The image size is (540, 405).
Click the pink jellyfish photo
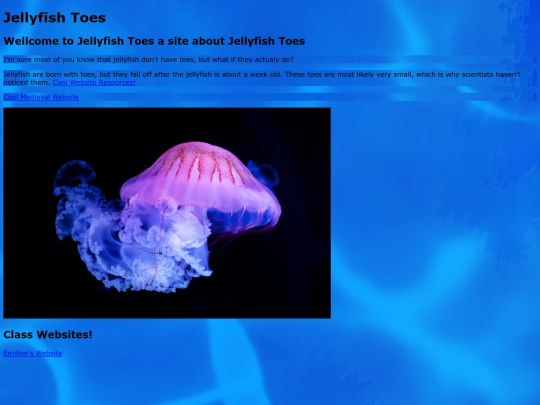[x=167, y=213]
